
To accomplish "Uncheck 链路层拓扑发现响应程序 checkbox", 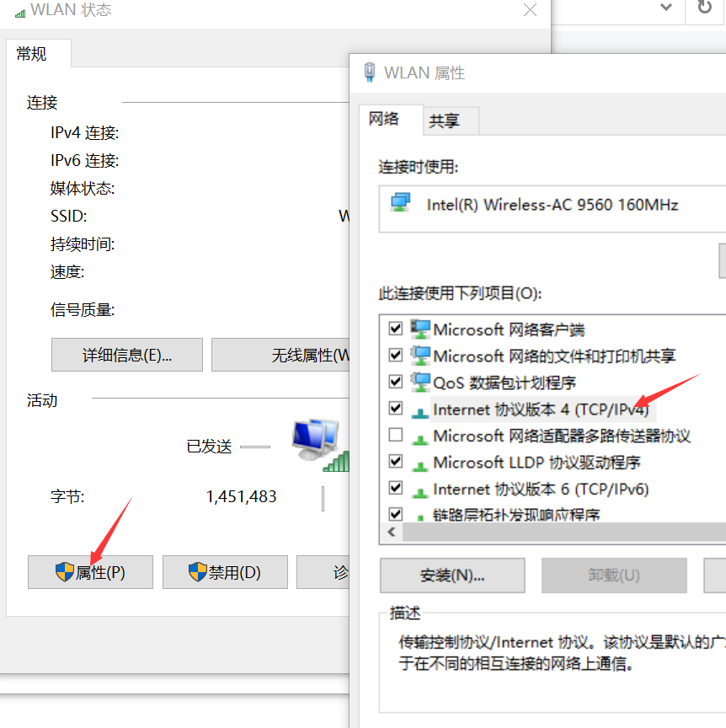I will click(x=396, y=514).
